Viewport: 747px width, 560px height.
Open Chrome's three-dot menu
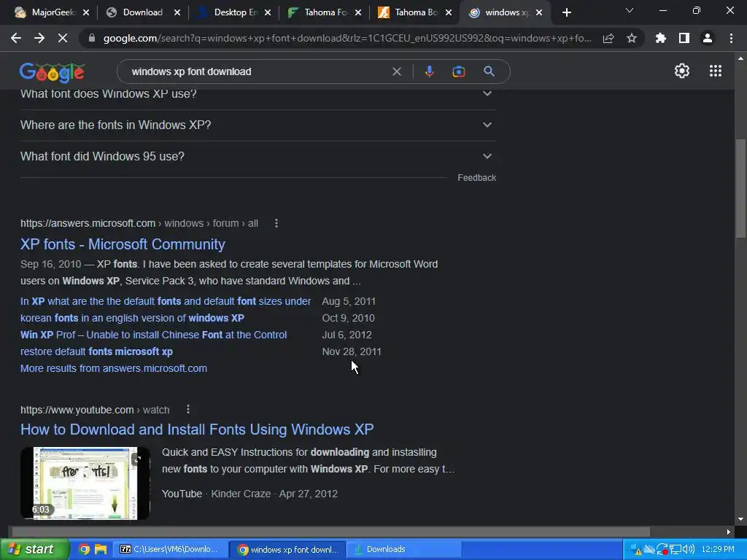point(731,38)
